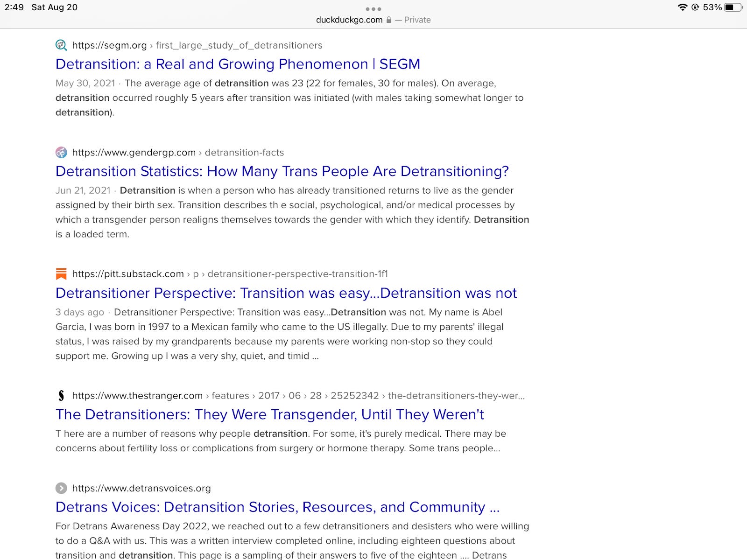Screen dimensions: 747x560
Task: Click the https://www.detransvoices.org URL text
Action: [141, 488]
